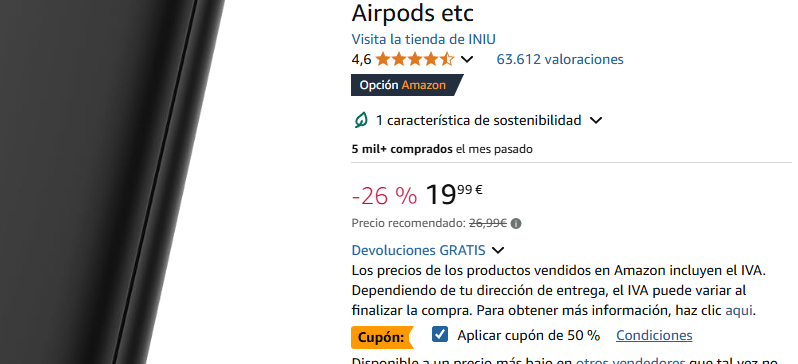Open the Visita la tienda de INIU link
The width and height of the screenshot is (798, 364).
pos(423,39)
